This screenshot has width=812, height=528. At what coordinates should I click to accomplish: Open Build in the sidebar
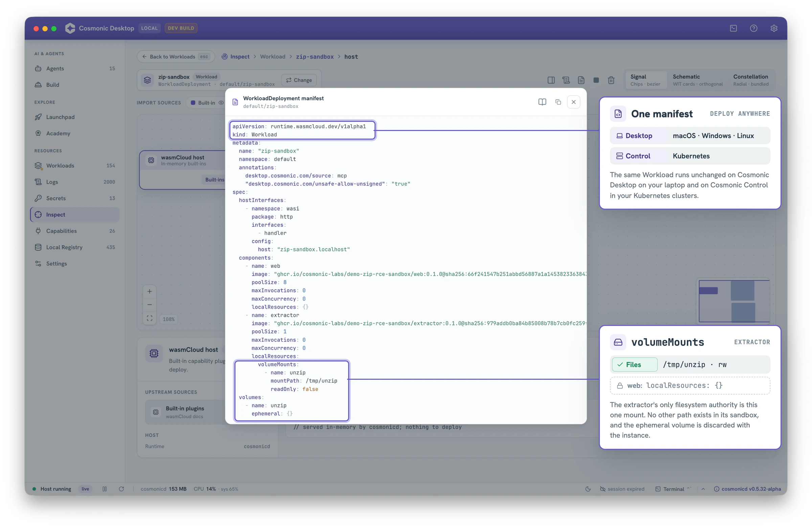tap(75, 85)
